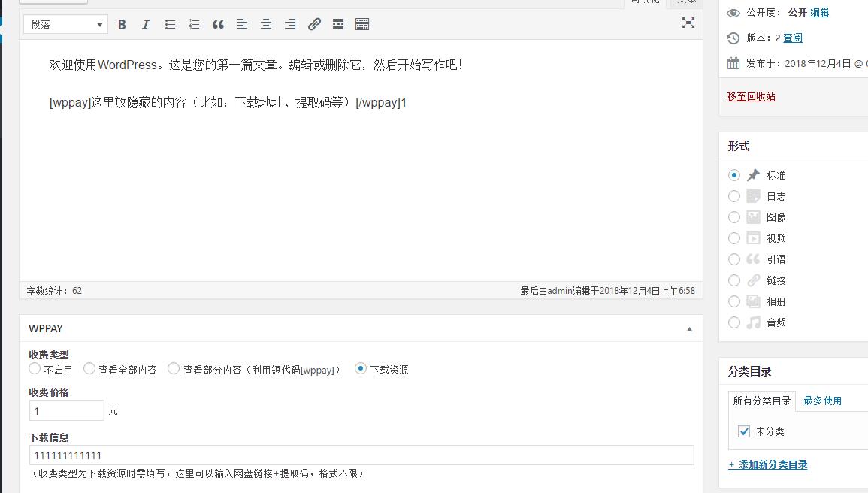Insert Read More tag

click(x=338, y=24)
